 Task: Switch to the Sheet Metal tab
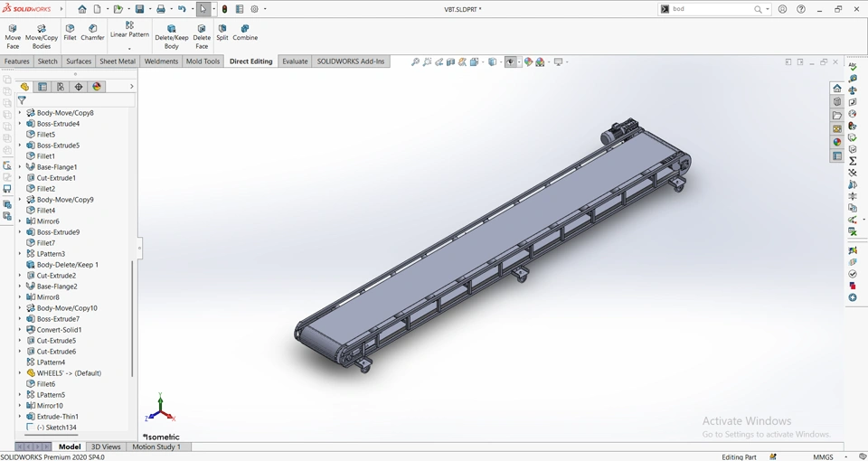click(118, 61)
